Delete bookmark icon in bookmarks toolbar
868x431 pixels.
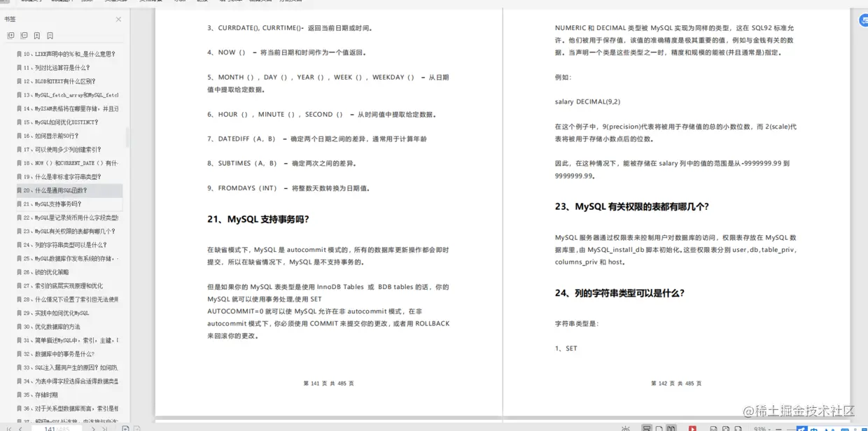tap(50, 35)
